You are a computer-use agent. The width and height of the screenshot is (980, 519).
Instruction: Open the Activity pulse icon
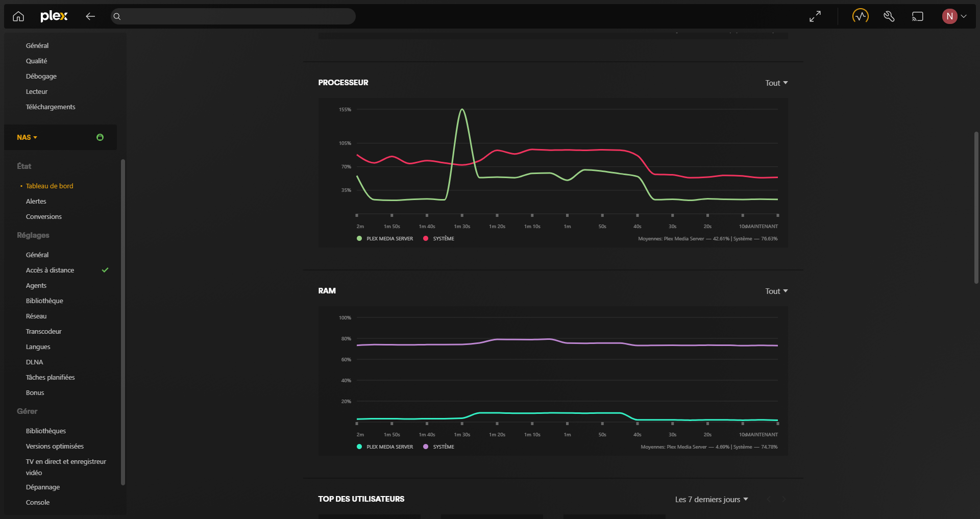tap(860, 16)
